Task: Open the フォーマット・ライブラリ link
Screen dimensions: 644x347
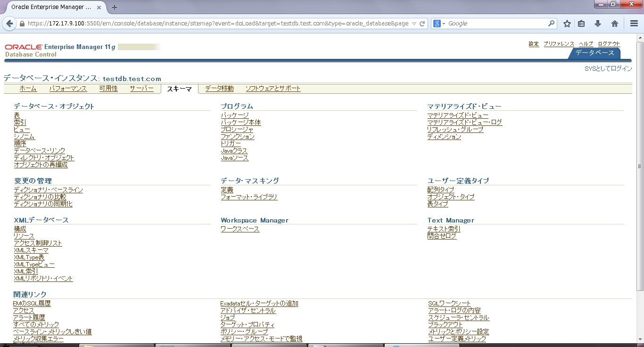Action: tap(249, 197)
